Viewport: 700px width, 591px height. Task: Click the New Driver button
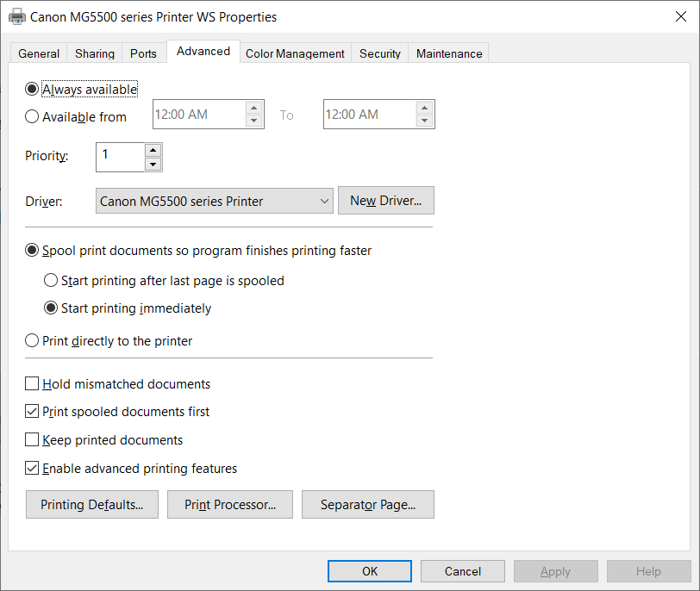pos(385,201)
